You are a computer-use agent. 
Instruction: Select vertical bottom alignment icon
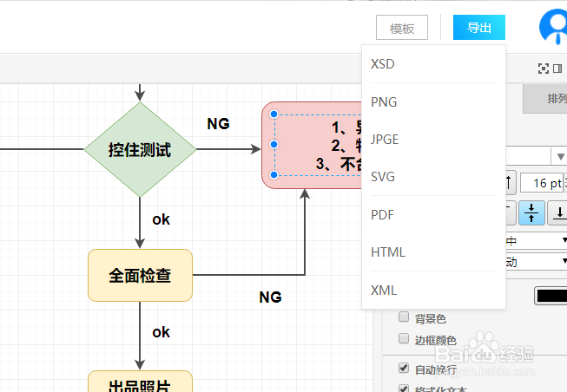tap(558, 213)
